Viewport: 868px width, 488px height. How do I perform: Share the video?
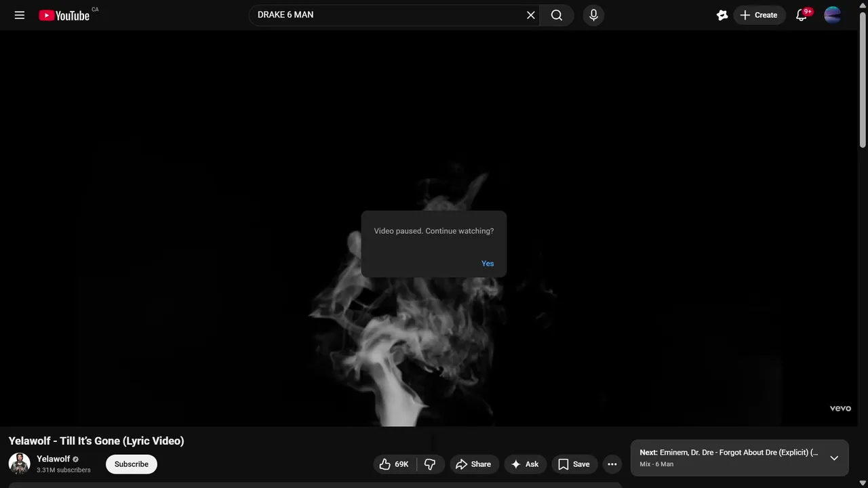473,464
